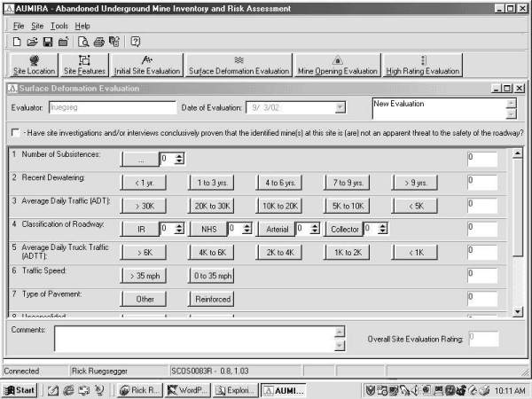This screenshot has width=532, height=399.
Task: Open the Site menu
Action: click(x=37, y=26)
